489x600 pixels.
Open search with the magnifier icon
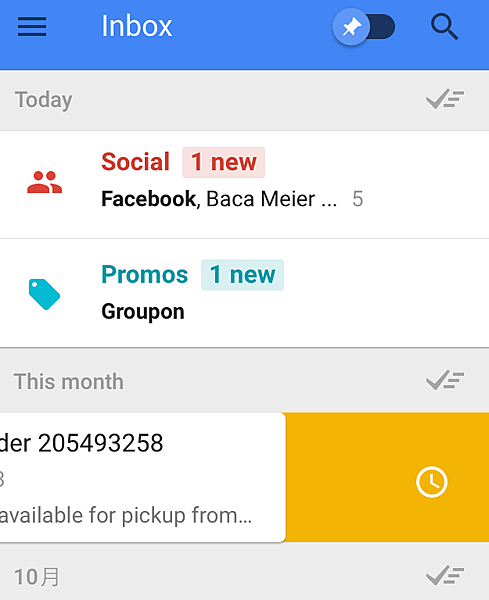point(444,27)
